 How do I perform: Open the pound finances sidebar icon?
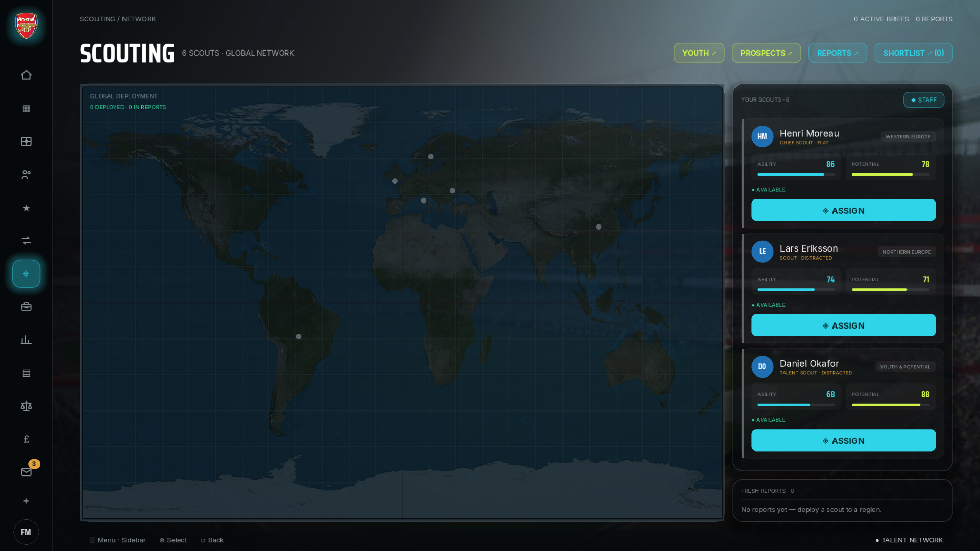coord(26,439)
